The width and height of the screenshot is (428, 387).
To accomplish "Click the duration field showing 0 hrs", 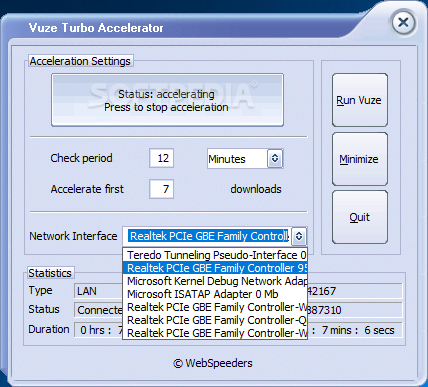I will [x=98, y=330].
